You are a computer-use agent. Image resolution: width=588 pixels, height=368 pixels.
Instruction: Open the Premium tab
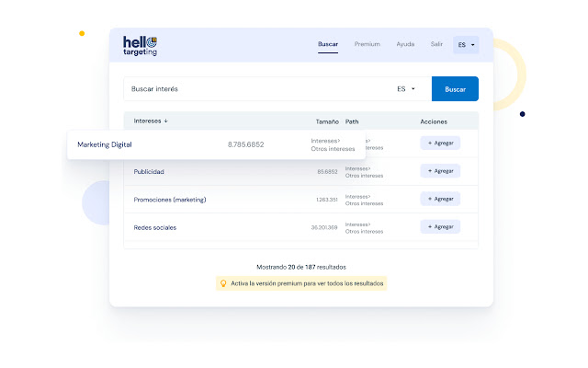(x=367, y=44)
